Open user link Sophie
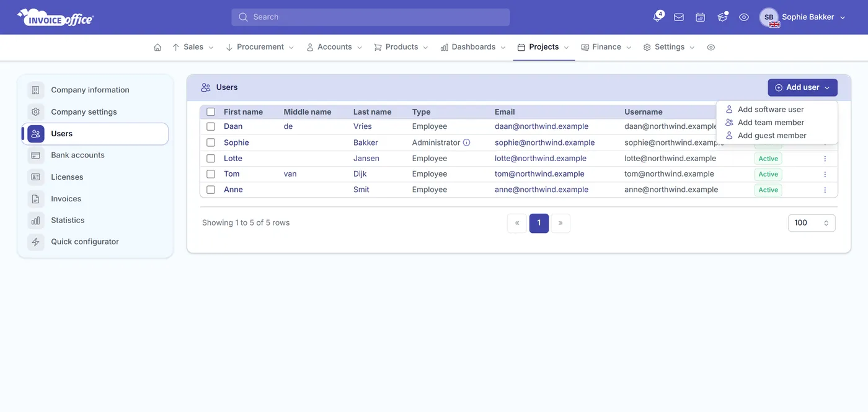 click(236, 142)
